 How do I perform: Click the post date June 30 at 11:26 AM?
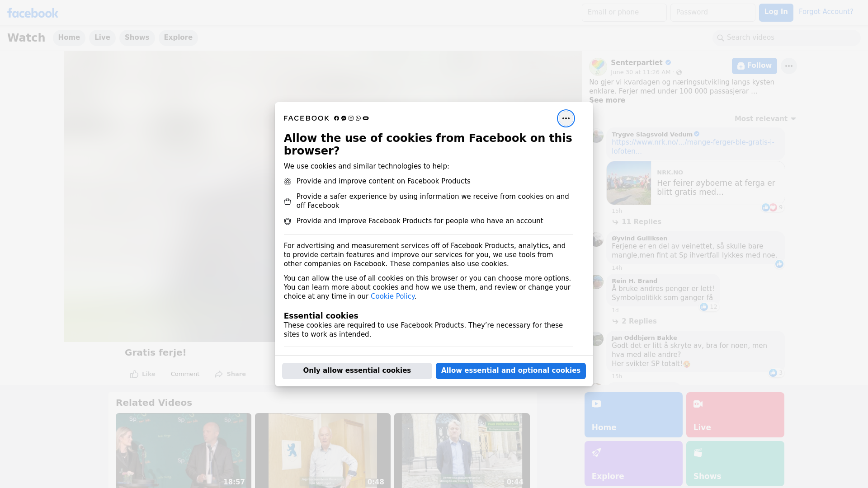[640, 72]
